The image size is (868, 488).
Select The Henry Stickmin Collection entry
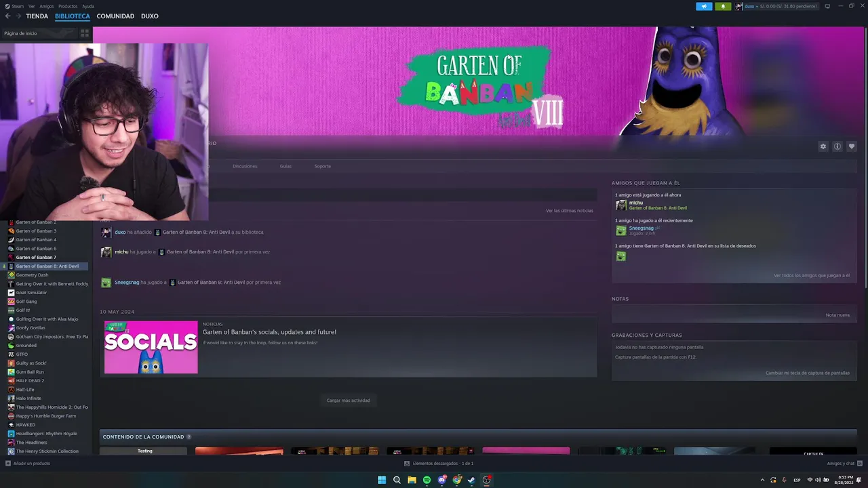pyautogui.click(x=47, y=451)
